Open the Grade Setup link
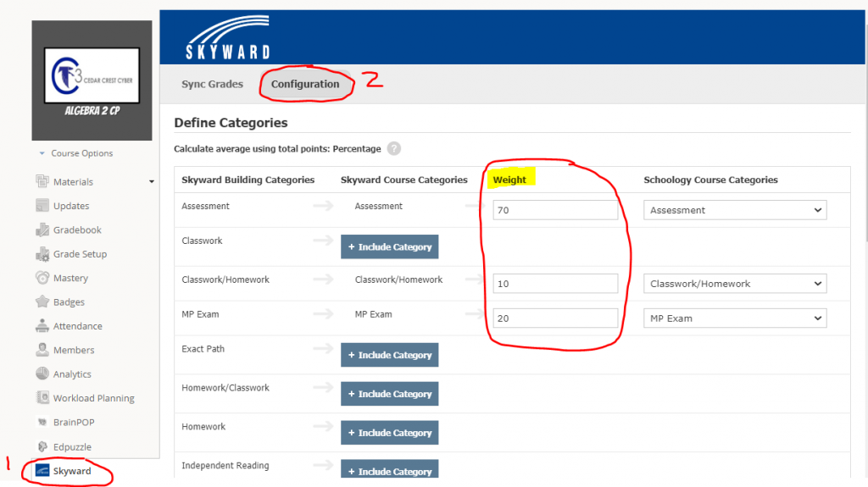Image resolution: width=868 pixels, height=487 pixels. coord(81,254)
